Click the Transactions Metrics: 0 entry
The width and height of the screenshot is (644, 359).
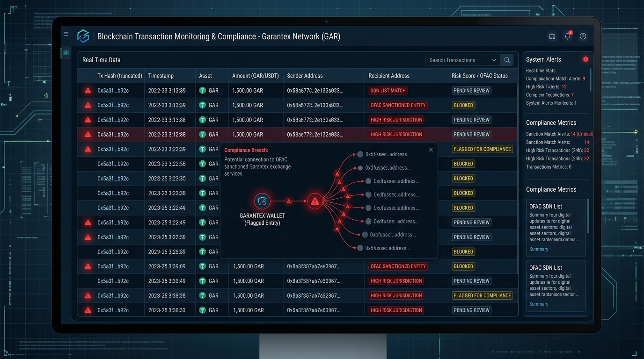click(x=549, y=167)
